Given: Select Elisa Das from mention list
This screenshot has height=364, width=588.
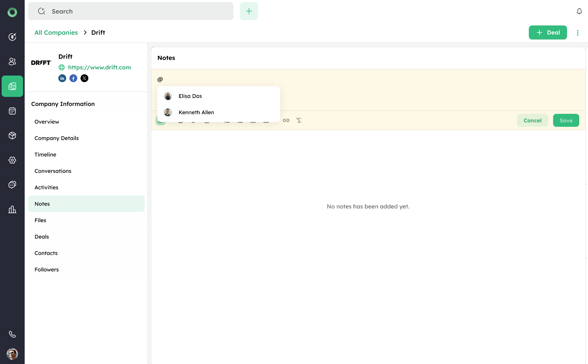Looking at the screenshot, I should [190, 96].
